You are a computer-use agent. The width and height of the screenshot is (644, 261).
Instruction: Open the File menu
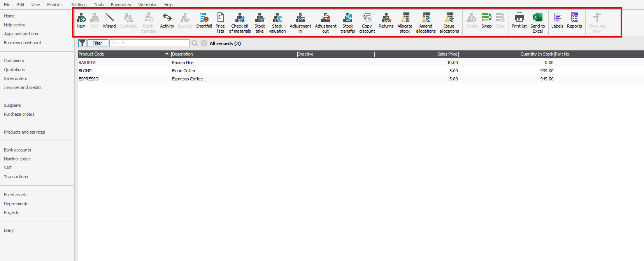point(7,5)
